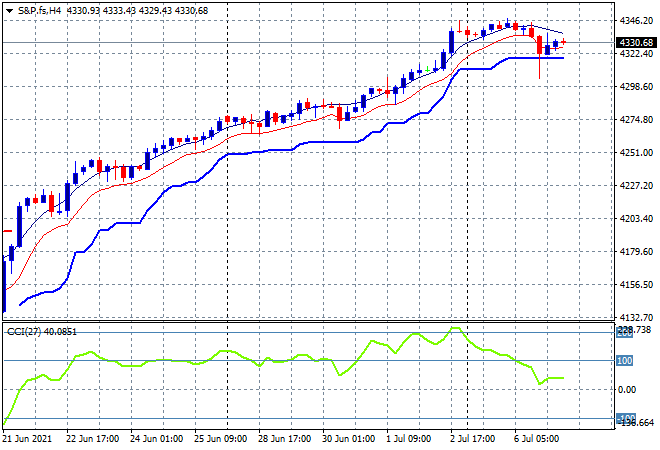Image resolution: width=660 pixels, height=450 pixels.
Task: Click the 4274.80 price scale value
Action: coord(636,120)
